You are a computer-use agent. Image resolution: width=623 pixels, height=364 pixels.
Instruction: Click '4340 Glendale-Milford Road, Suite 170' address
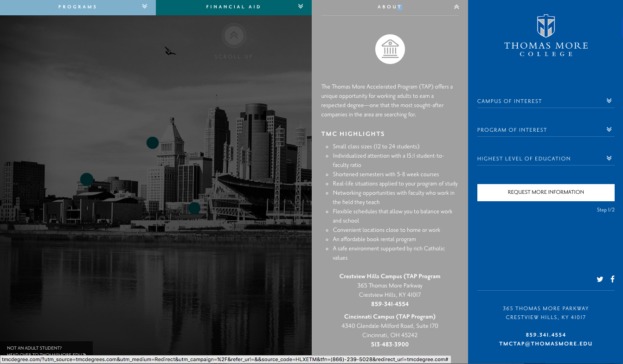[x=390, y=326]
